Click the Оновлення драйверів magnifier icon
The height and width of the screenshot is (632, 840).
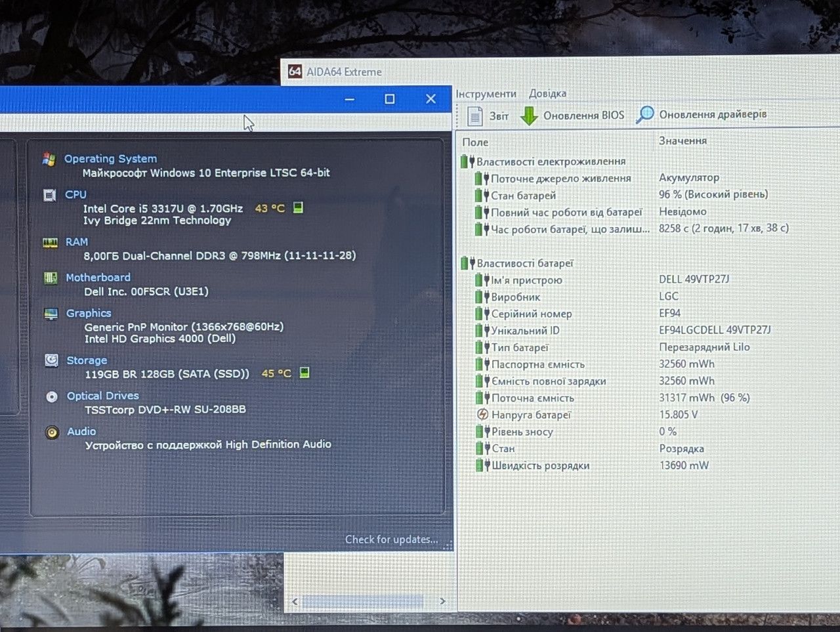tap(645, 115)
